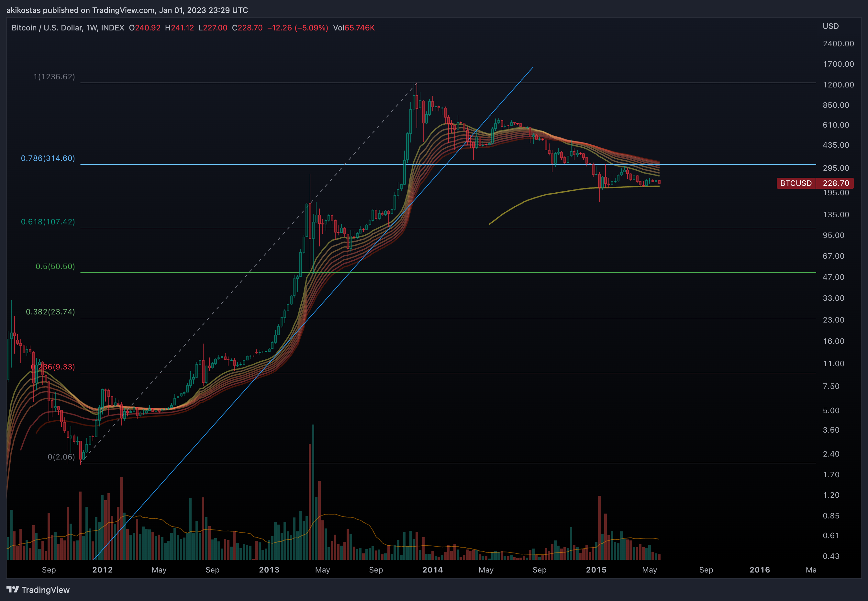Click the tallest volume bar from the 2013 spike
The height and width of the screenshot is (601, 868).
313,492
